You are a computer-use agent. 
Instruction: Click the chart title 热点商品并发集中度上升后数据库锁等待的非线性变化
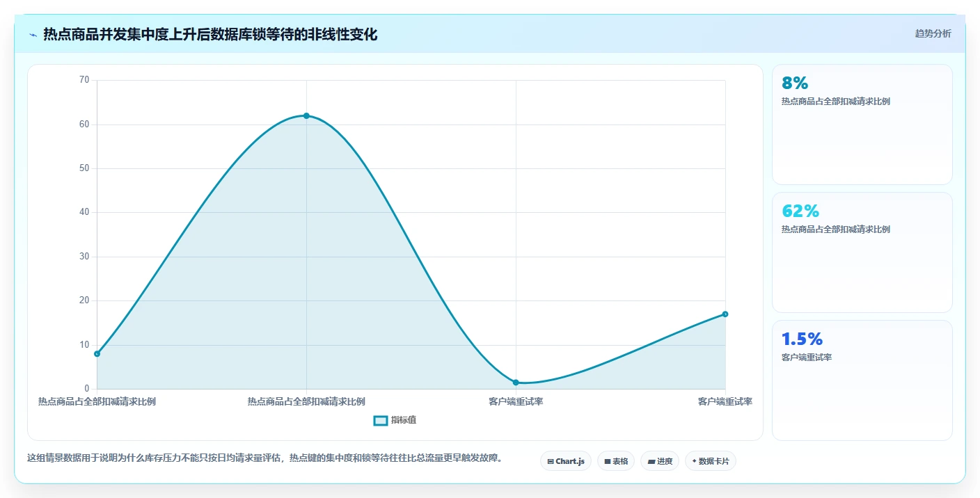point(210,35)
